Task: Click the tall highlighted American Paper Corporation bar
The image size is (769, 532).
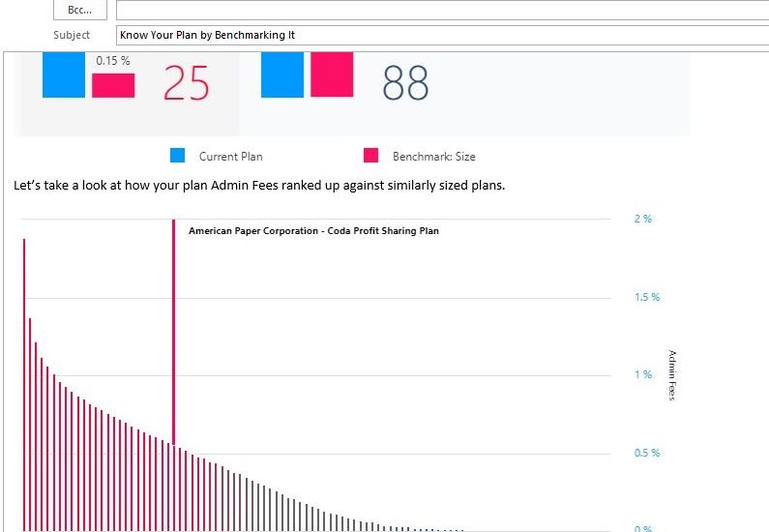Action: click(173, 329)
